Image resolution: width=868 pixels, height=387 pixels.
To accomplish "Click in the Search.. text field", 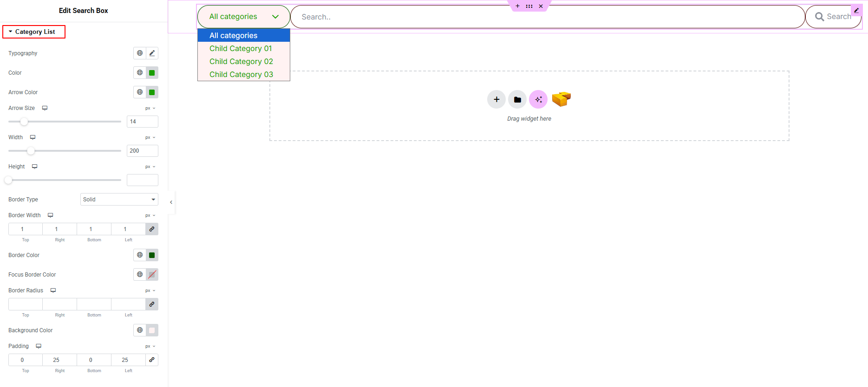I will (x=547, y=17).
